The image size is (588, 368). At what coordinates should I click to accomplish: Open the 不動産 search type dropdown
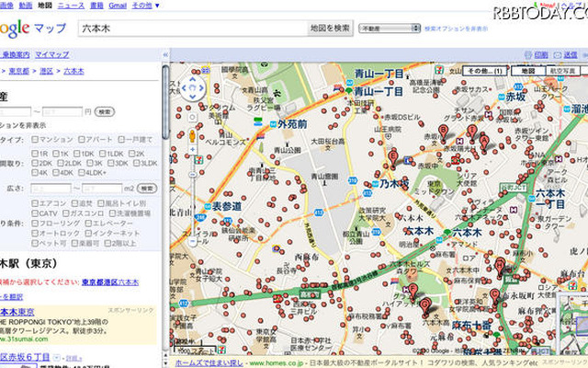pos(390,29)
